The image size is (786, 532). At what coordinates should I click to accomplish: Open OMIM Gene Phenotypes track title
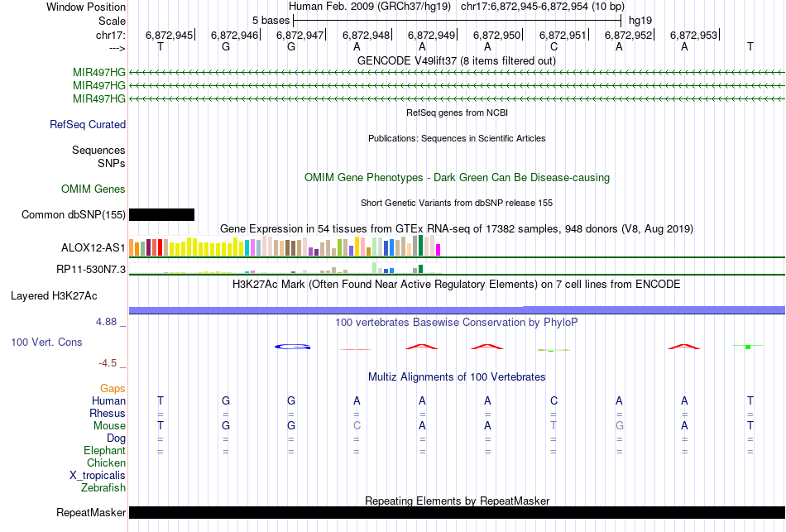[457, 178]
